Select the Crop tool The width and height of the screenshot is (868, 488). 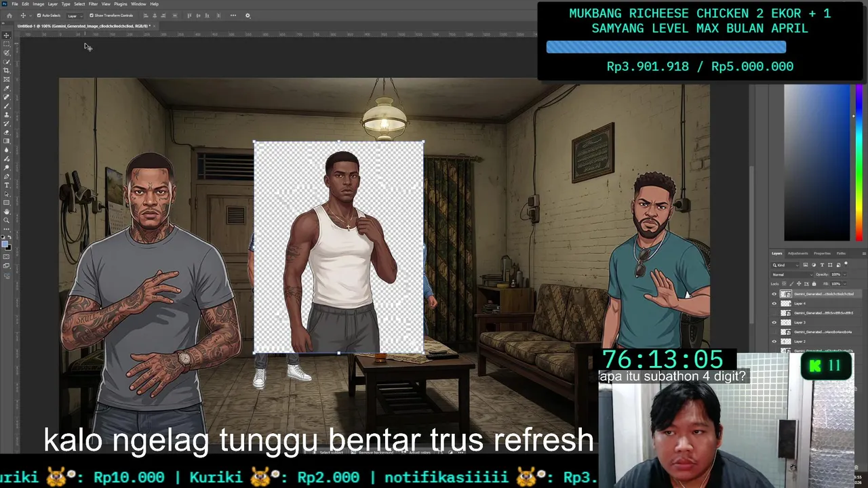[7, 70]
